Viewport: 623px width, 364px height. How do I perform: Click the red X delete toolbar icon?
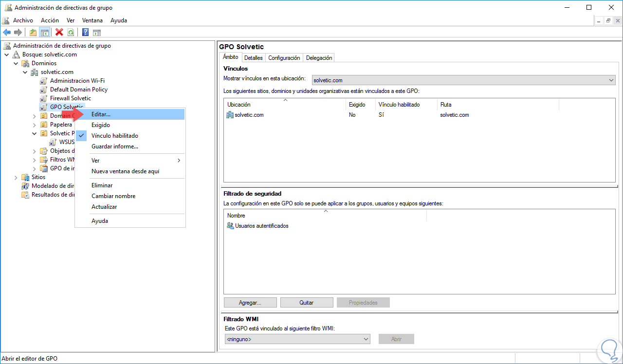point(59,32)
